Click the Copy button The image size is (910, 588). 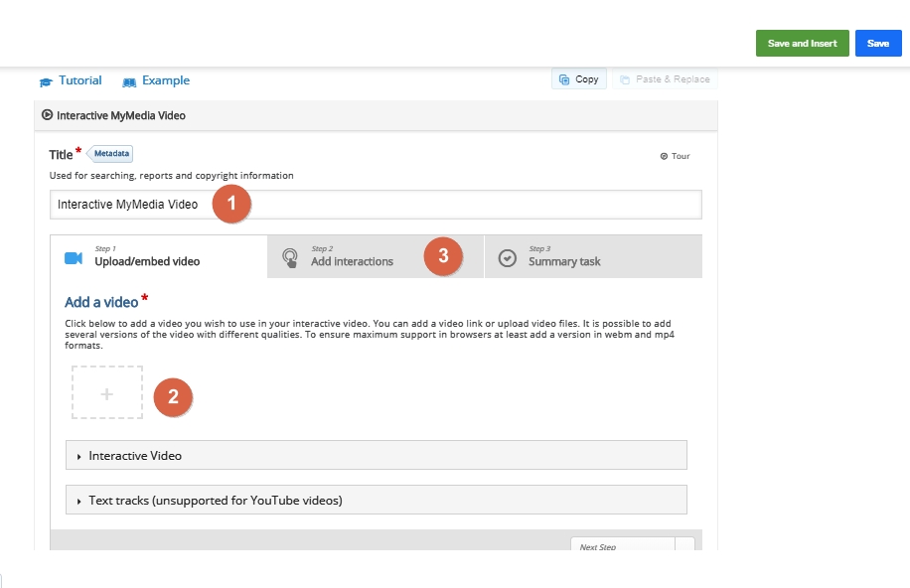click(x=578, y=79)
